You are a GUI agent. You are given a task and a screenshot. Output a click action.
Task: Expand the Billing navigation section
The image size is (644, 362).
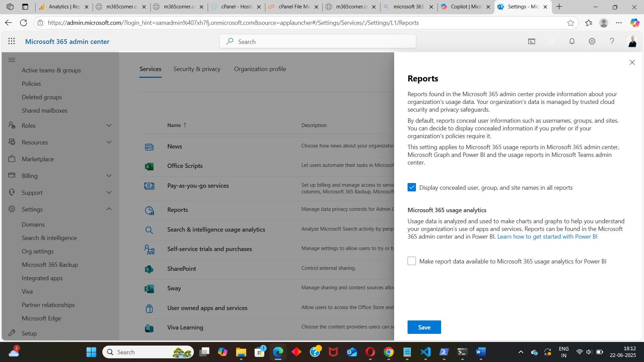point(109,176)
